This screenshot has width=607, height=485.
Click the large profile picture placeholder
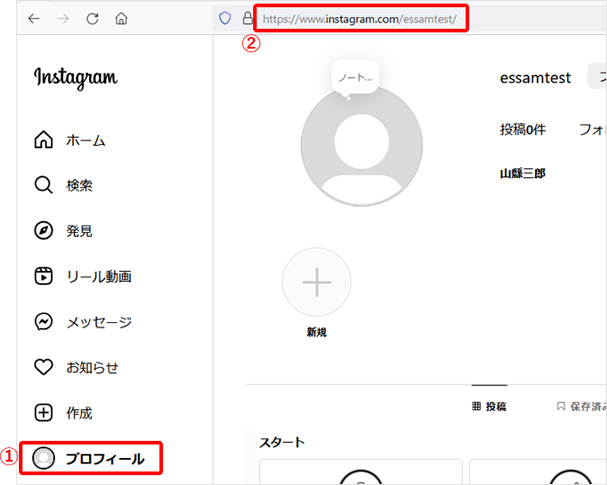pyautogui.click(x=362, y=146)
